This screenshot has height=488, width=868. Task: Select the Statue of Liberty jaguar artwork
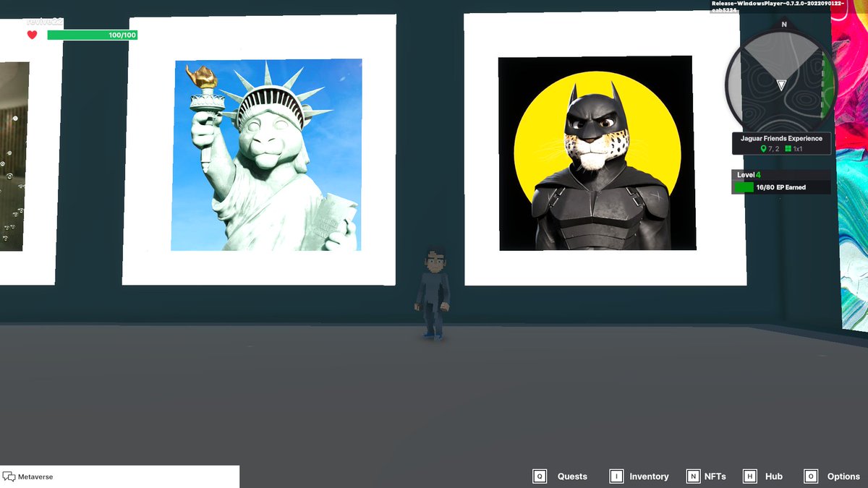click(265, 155)
